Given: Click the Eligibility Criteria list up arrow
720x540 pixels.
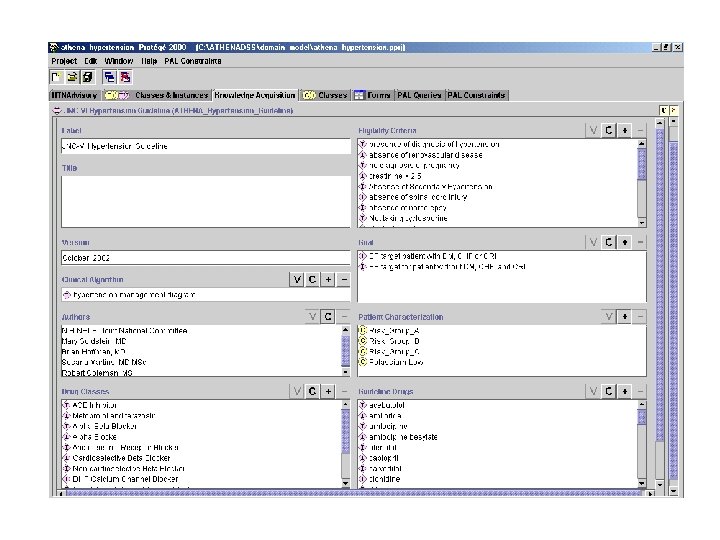Looking at the screenshot, I should click(x=642, y=144).
